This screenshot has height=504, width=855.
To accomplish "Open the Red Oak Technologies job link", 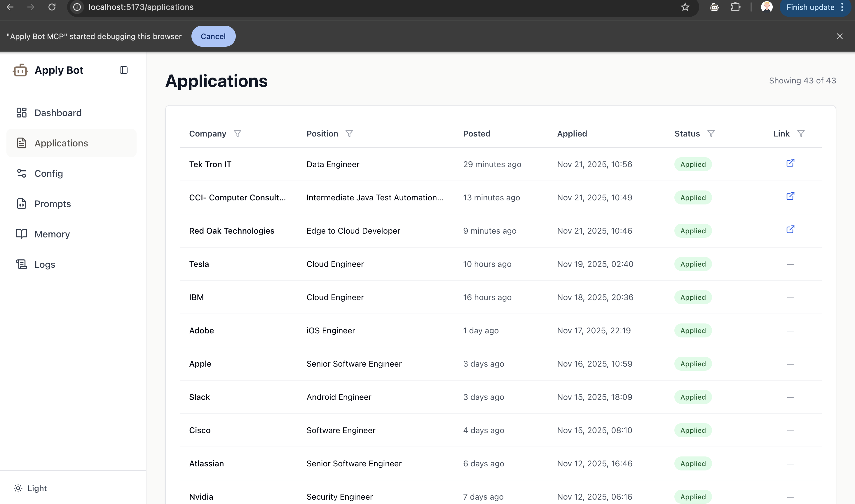I will coord(790,229).
